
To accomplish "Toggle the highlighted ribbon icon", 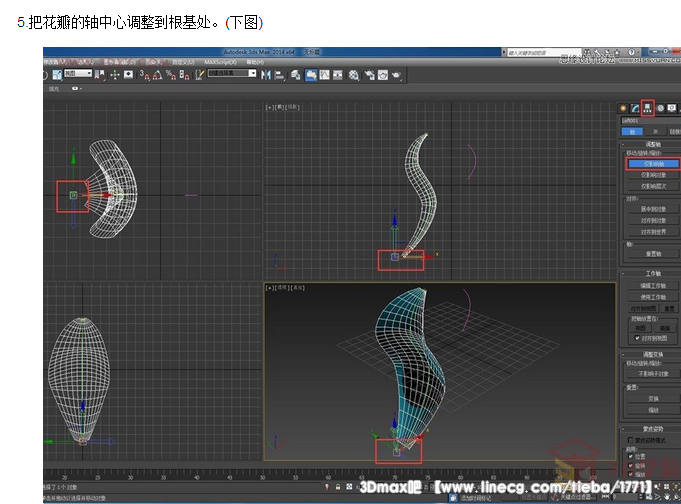I will [311, 75].
